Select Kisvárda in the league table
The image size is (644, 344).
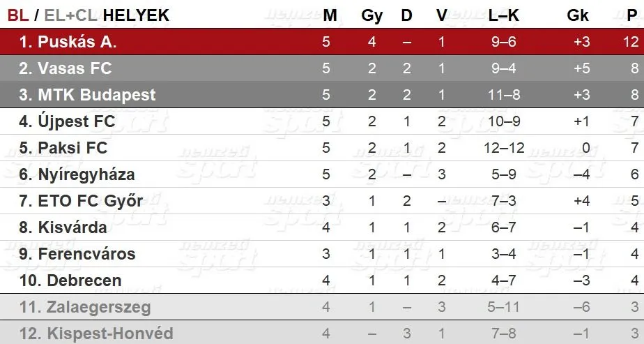(x=72, y=227)
